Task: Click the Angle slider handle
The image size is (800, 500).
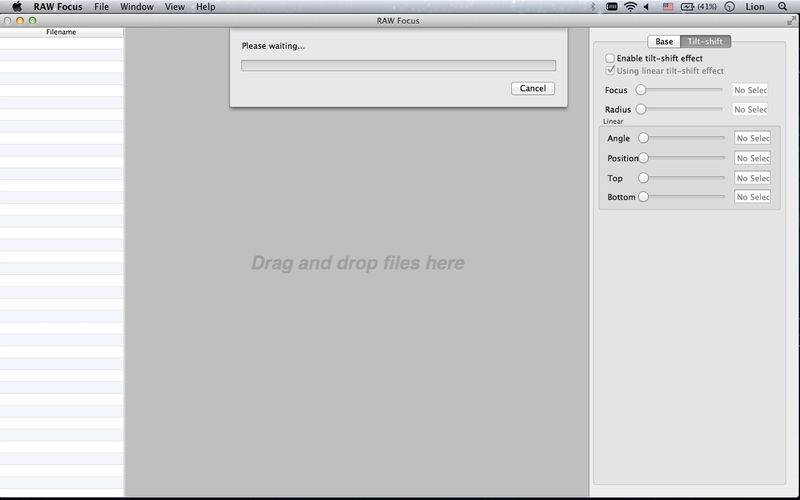Action: pos(643,138)
